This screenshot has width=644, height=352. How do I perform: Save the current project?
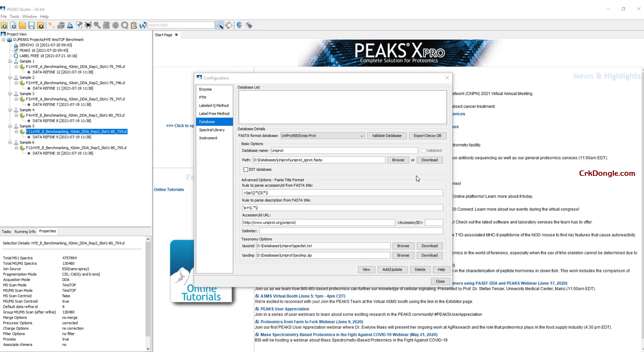(x=32, y=25)
